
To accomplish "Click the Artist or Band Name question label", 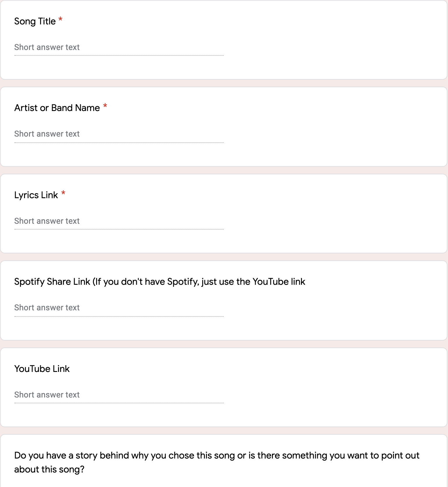I will click(x=57, y=108).
